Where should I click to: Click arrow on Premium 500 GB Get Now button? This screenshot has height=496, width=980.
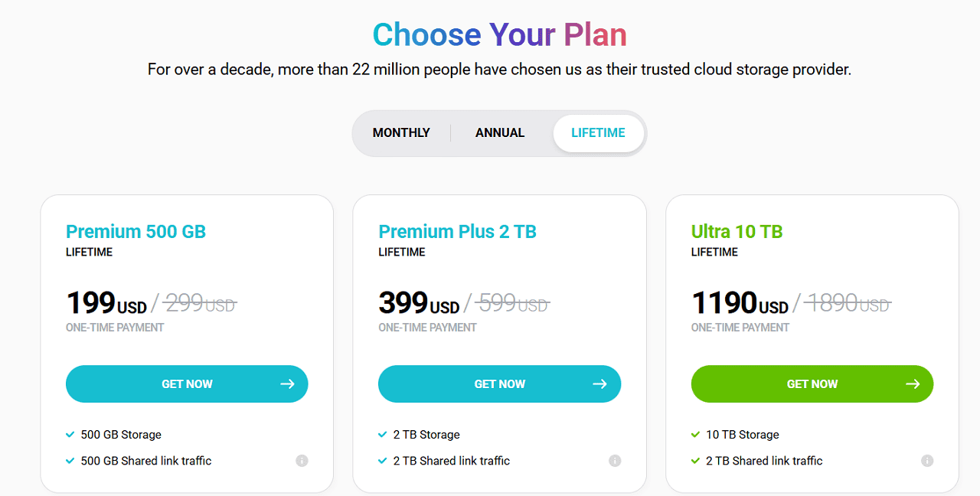[x=287, y=384]
